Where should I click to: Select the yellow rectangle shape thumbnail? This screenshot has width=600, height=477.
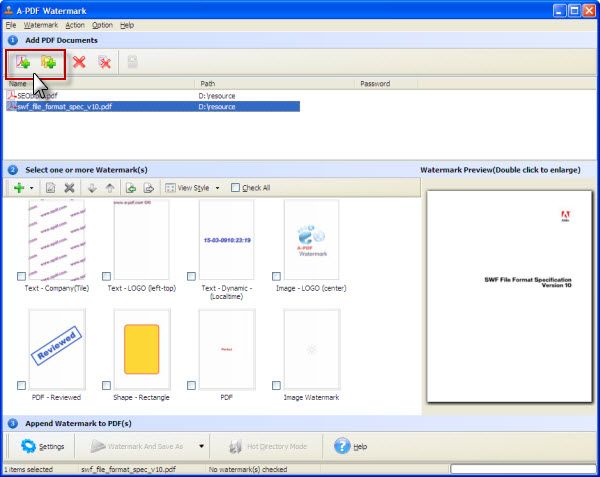coord(142,349)
